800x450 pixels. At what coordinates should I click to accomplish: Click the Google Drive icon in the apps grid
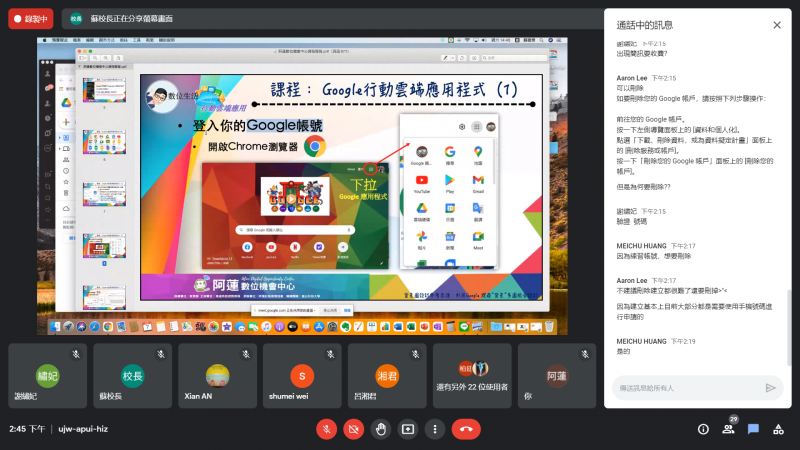[421, 208]
